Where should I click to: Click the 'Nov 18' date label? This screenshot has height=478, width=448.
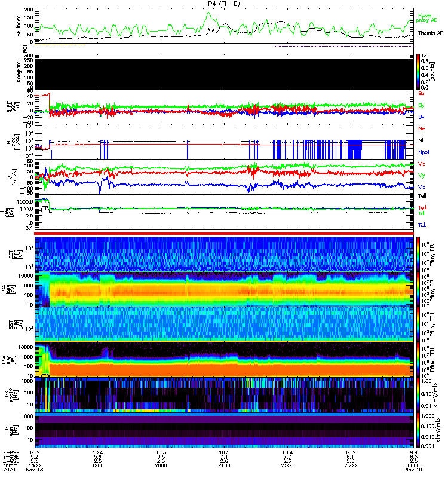tap(35, 470)
